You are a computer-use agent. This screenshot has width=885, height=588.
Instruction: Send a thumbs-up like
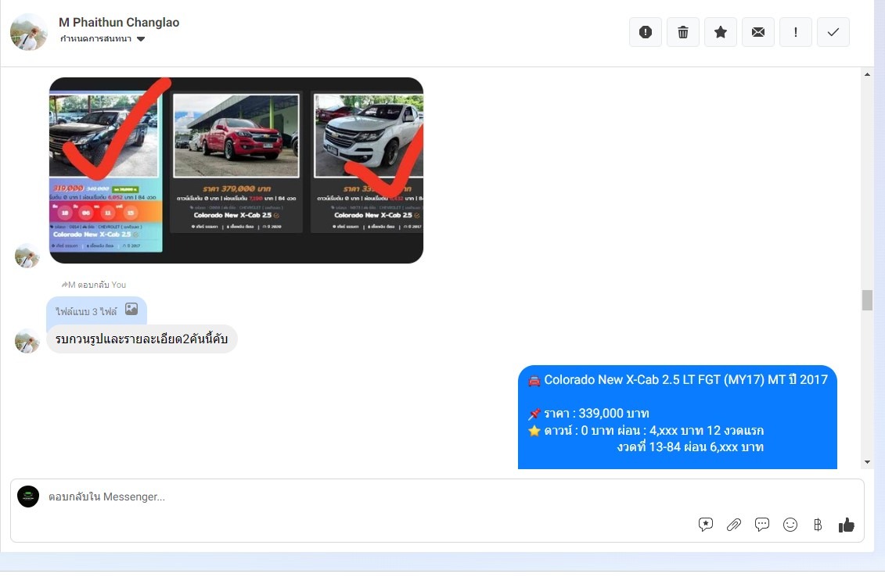[846, 525]
